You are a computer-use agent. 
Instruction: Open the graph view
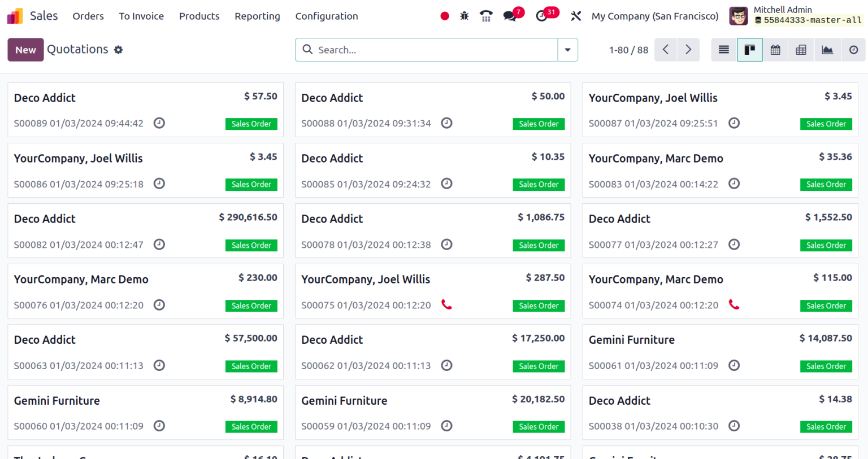827,50
